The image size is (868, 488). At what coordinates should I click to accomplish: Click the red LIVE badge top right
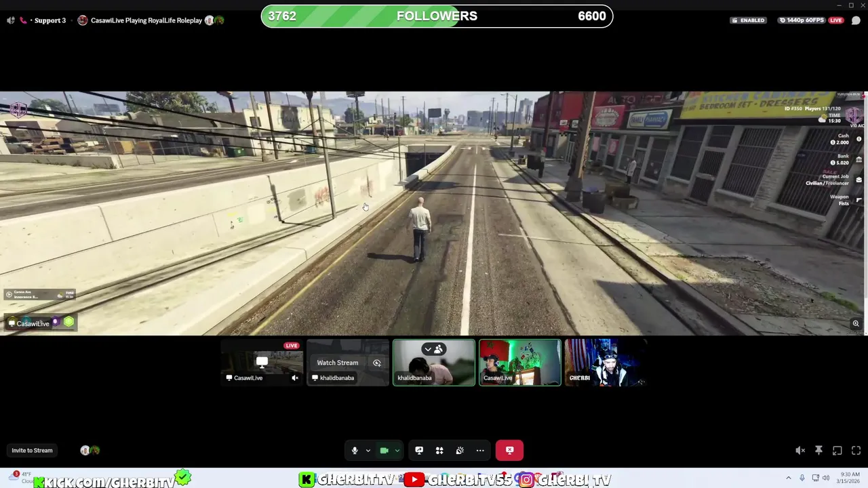(x=835, y=20)
